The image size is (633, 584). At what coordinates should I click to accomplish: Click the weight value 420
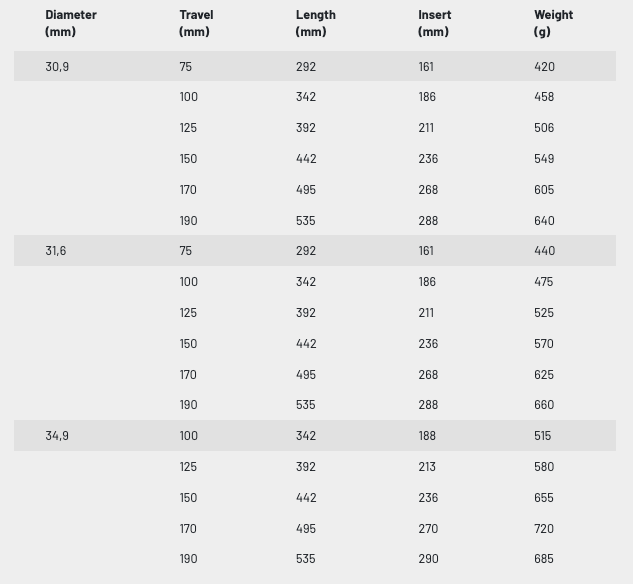544,66
